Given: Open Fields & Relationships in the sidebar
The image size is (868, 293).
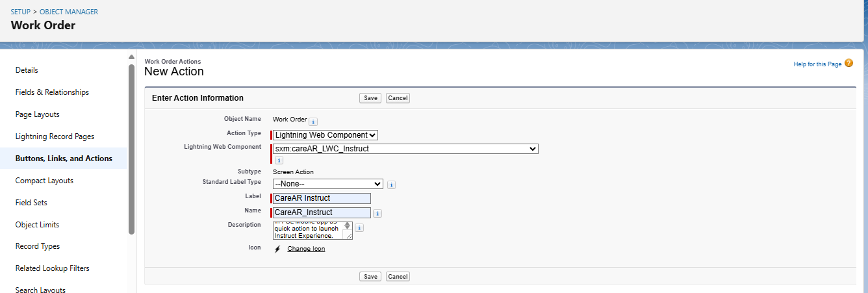Looking at the screenshot, I should pyautogui.click(x=52, y=92).
